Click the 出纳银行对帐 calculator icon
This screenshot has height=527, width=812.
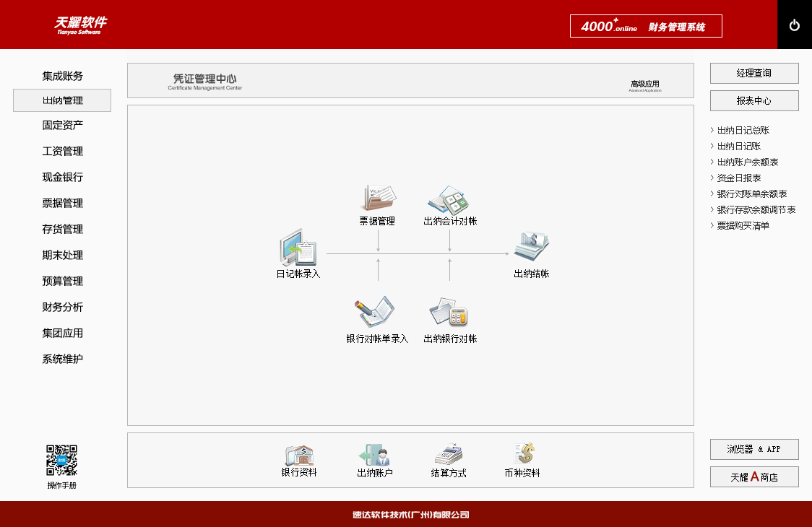tap(449, 313)
